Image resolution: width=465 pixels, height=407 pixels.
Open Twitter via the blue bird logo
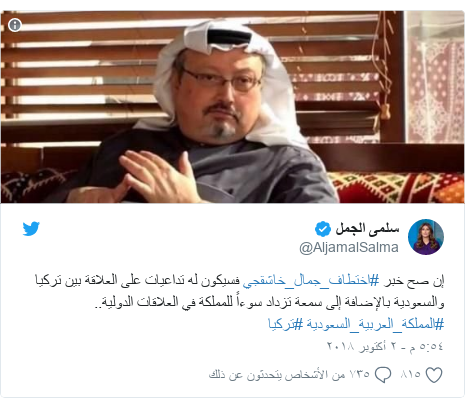[31, 229]
